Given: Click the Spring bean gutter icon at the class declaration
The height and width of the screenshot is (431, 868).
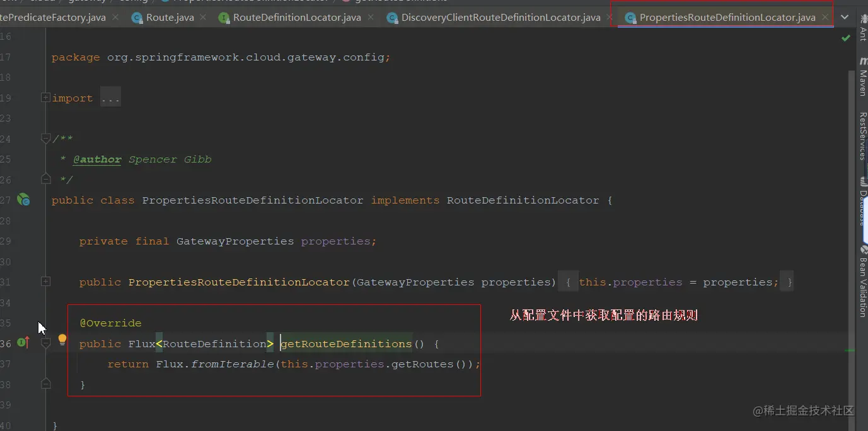Looking at the screenshot, I should tap(23, 200).
